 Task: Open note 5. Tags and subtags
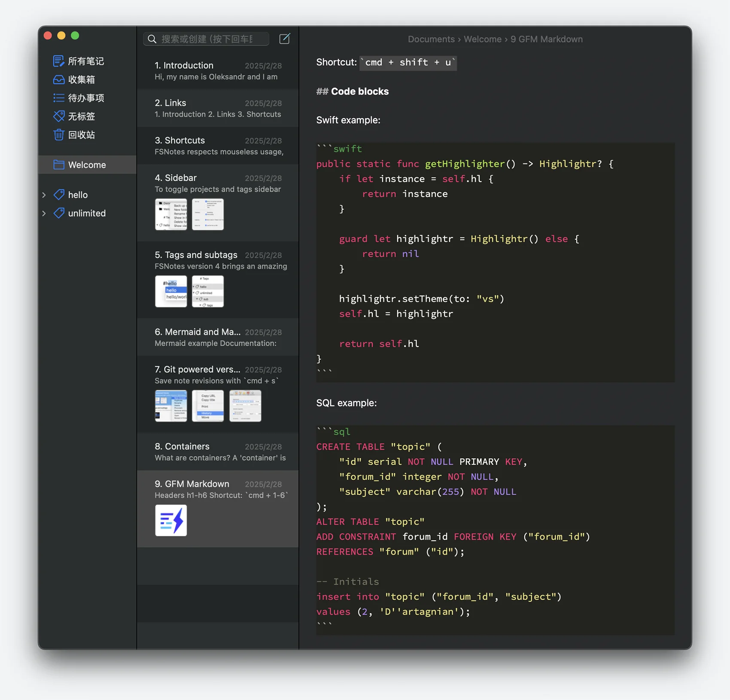click(x=218, y=280)
